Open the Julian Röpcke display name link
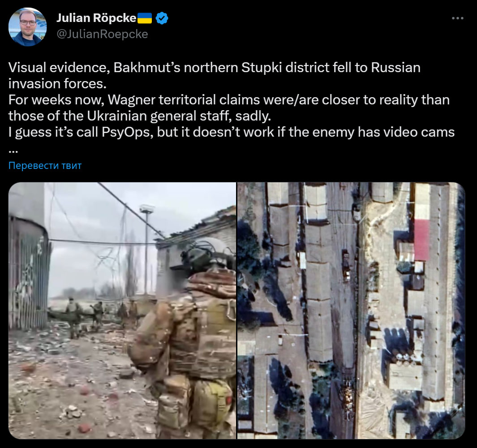The width and height of the screenshot is (477, 448). click(96, 18)
